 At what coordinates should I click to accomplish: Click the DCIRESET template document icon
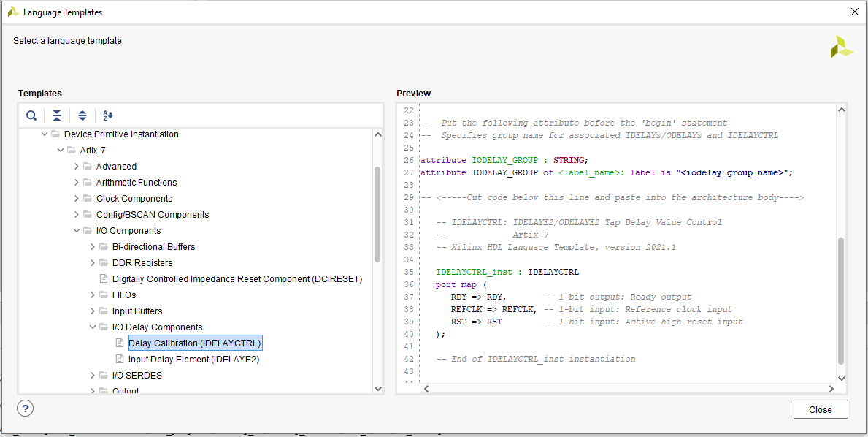pos(103,278)
